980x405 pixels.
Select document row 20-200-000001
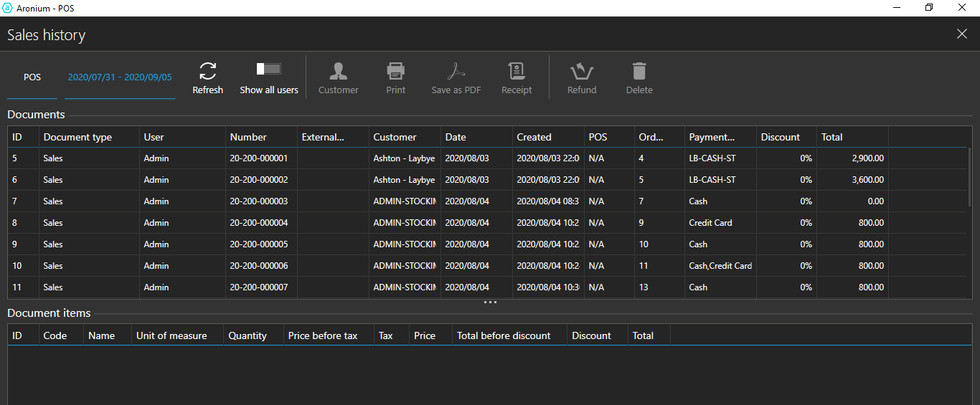pyautogui.click(x=258, y=158)
